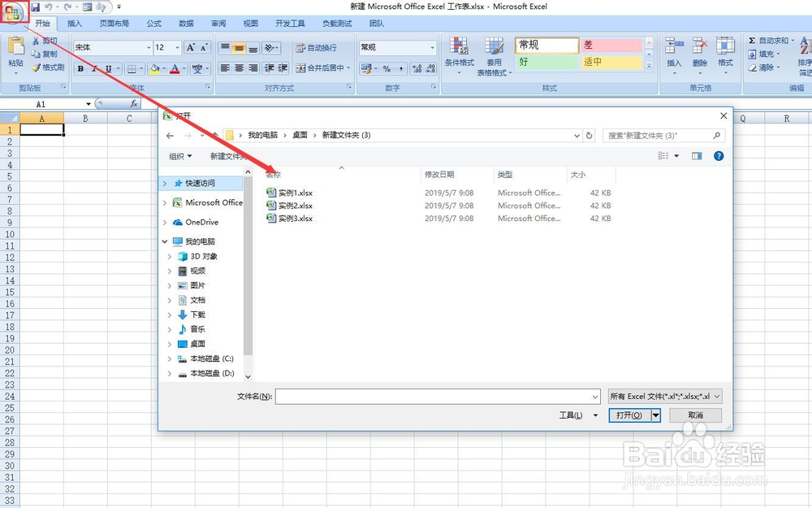812x508 pixels.
Task: Select the Format Painter tool
Action: [x=48, y=67]
